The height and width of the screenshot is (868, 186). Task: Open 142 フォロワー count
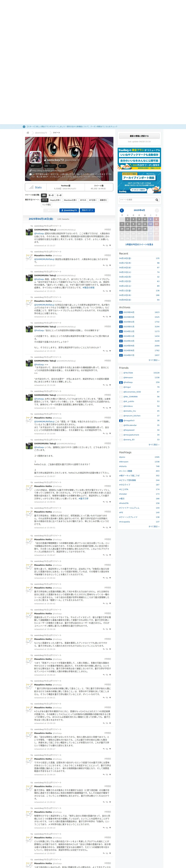[50, 166]
